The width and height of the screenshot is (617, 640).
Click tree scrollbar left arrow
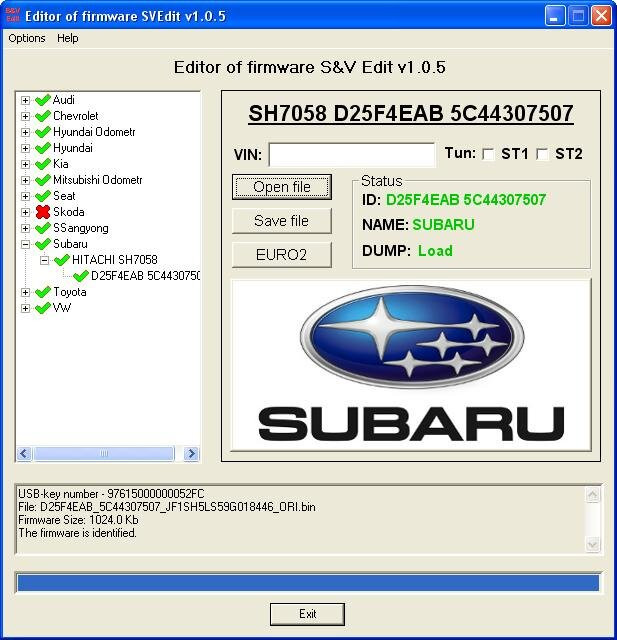click(24, 453)
